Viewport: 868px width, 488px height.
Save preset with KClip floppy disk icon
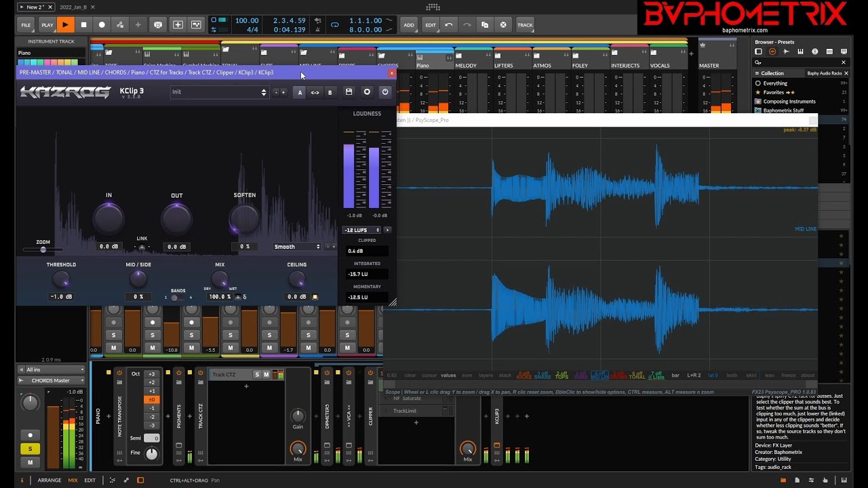click(x=349, y=91)
